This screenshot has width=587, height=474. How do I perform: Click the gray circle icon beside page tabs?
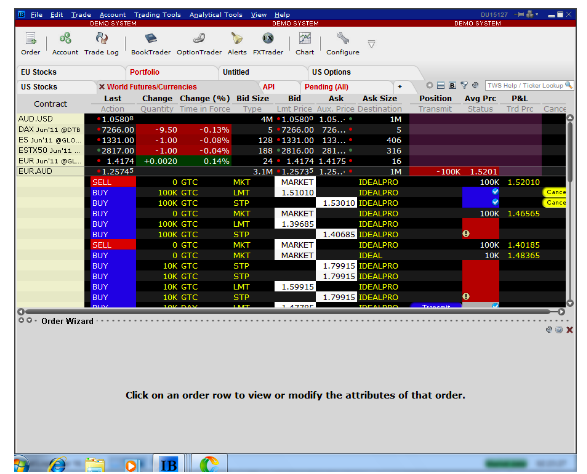pos(430,85)
